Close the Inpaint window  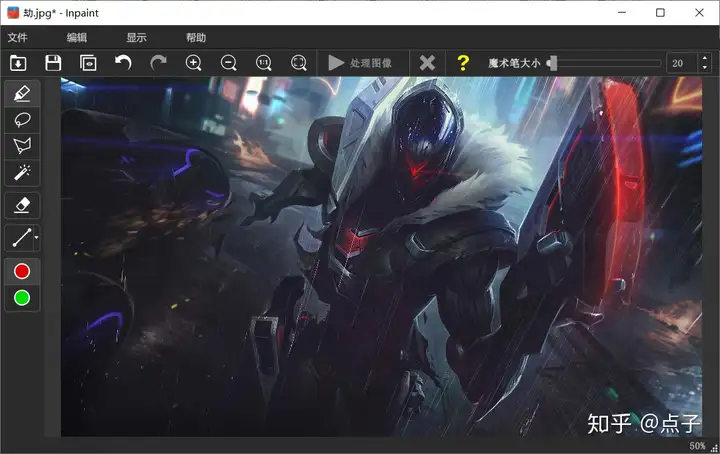[x=699, y=12]
